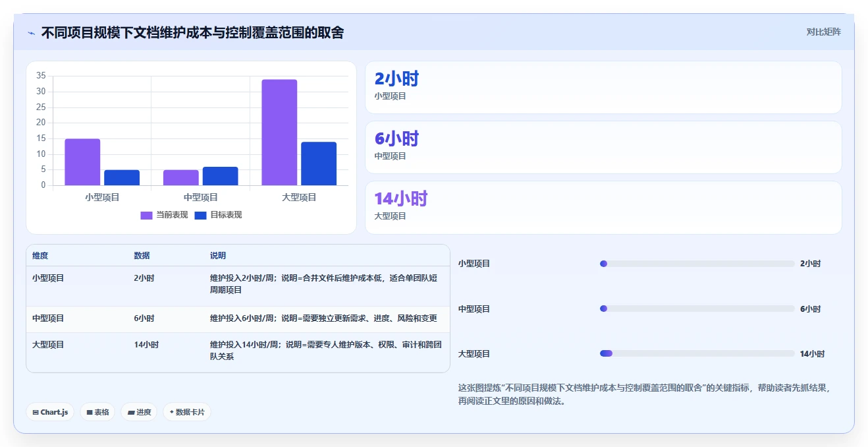Click the purple 当前表现 legend swatch
Screen dimensions: 868x447
click(146, 216)
